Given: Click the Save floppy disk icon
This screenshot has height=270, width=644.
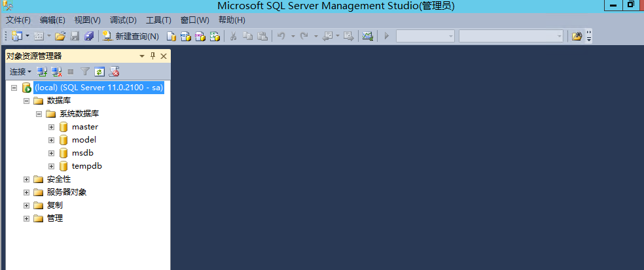Looking at the screenshot, I should (75, 37).
